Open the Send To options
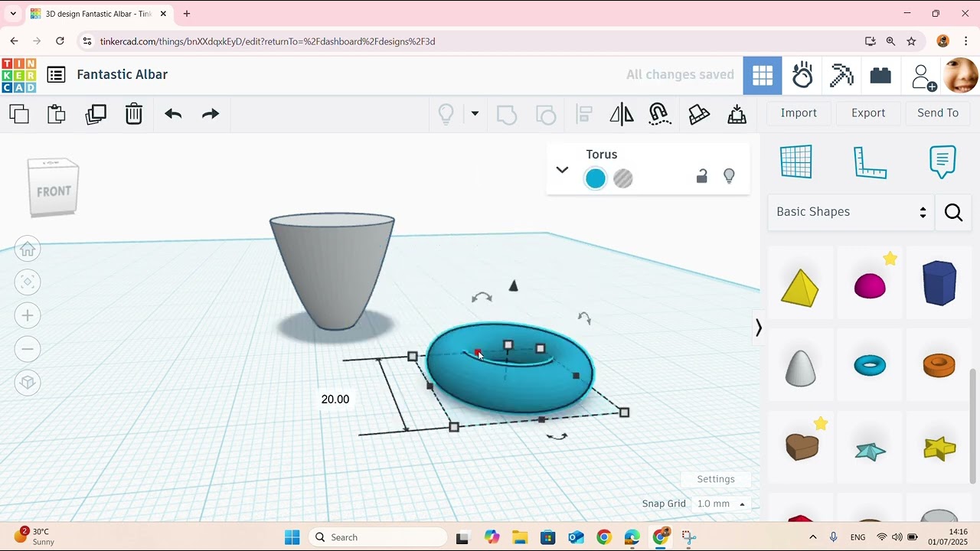 (x=938, y=112)
